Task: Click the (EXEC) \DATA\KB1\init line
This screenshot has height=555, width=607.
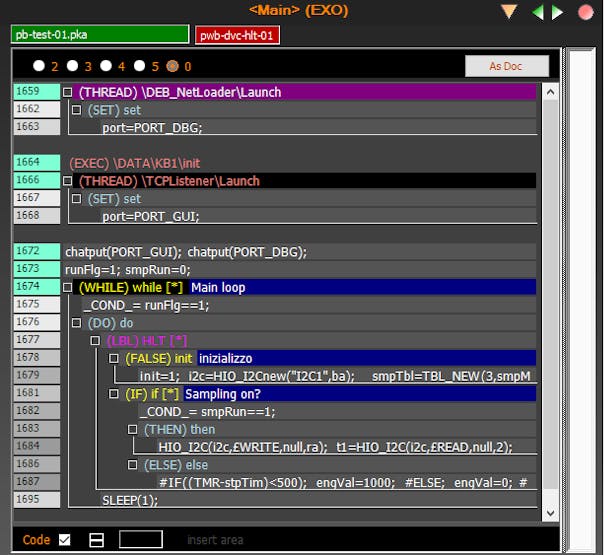Action: 135,163
